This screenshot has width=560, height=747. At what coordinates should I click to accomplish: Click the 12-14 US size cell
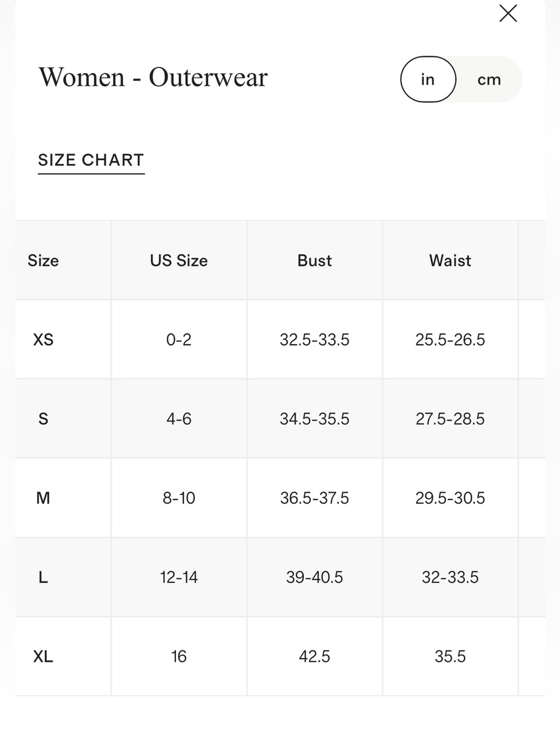[x=179, y=577]
